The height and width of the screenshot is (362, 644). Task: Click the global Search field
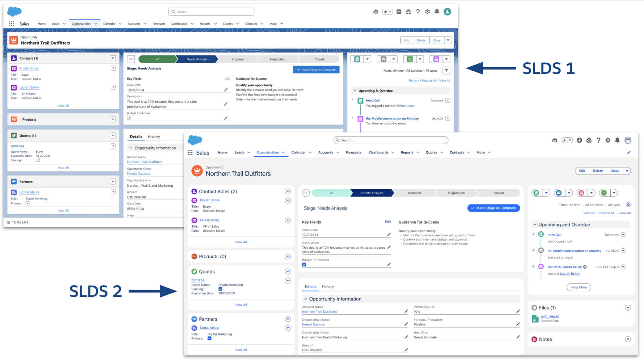coord(390,140)
